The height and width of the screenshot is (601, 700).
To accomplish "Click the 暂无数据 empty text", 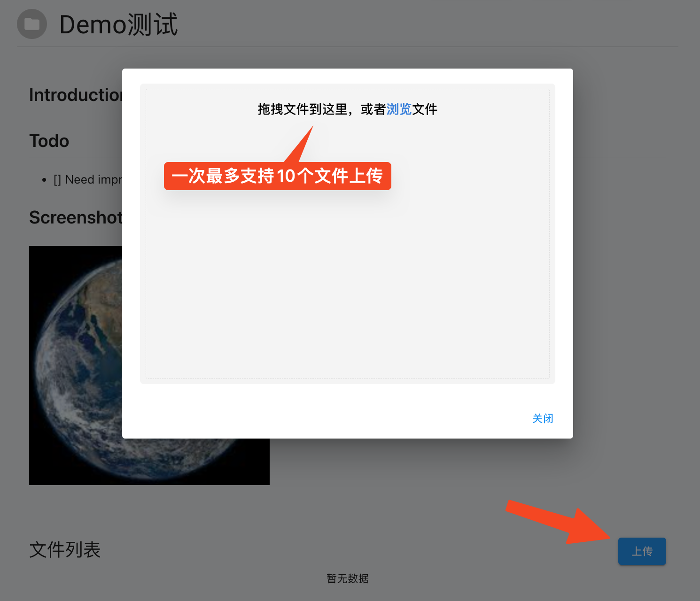I will coord(348,578).
